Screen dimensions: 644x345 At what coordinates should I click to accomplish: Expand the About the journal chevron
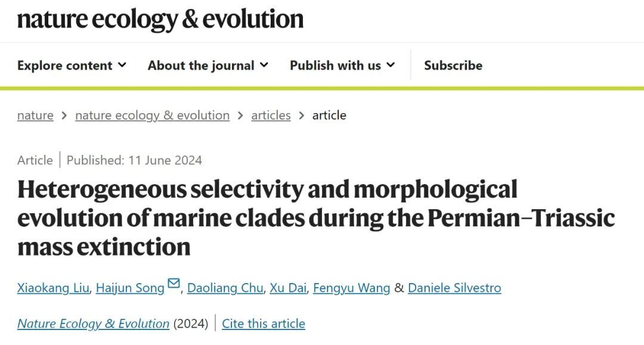pyautogui.click(x=264, y=65)
